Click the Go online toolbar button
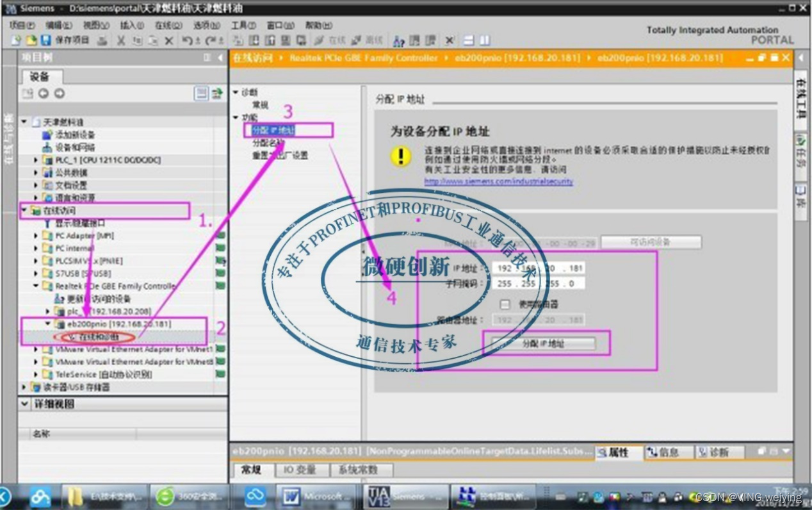 click(330, 40)
